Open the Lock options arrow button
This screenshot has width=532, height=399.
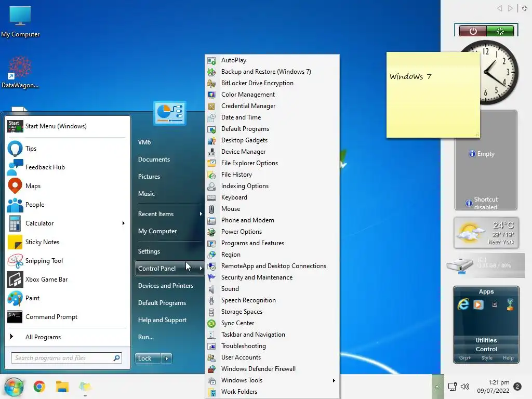(166, 358)
